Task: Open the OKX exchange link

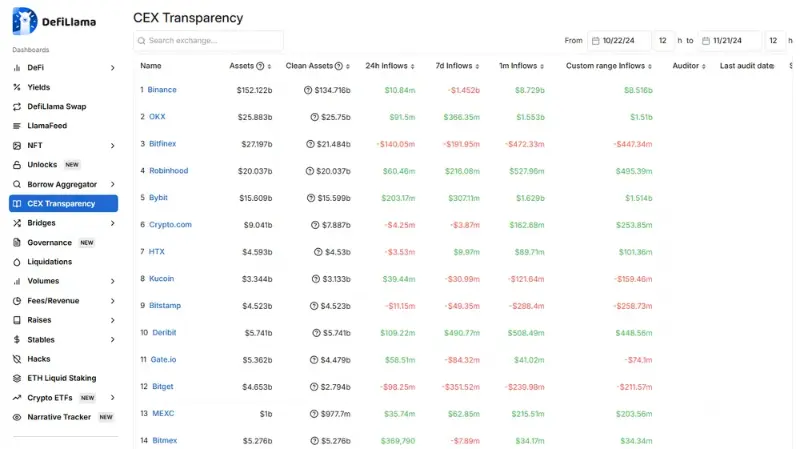Action: [x=157, y=116]
